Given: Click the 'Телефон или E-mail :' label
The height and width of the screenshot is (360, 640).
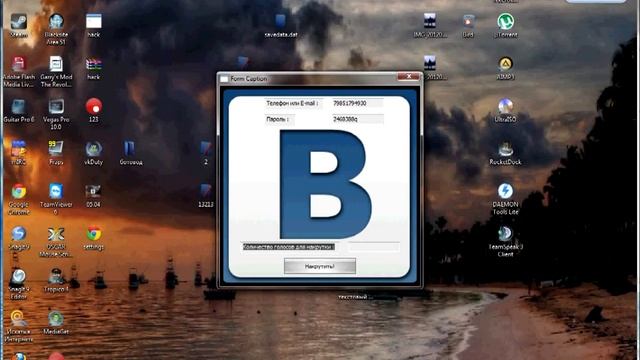Looking at the screenshot, I should (x=293, y=103).
